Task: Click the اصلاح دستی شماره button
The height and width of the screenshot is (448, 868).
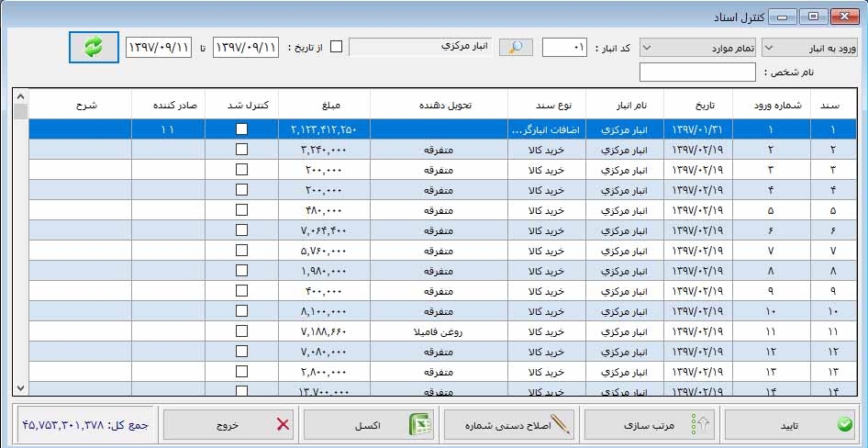Action: click(x=508, y=425)
